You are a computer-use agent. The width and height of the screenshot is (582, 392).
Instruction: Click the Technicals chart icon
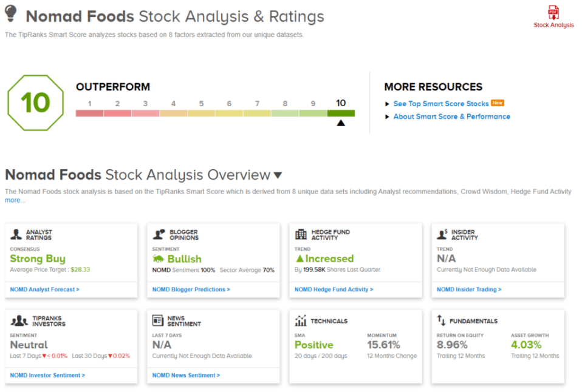[301, 320]
